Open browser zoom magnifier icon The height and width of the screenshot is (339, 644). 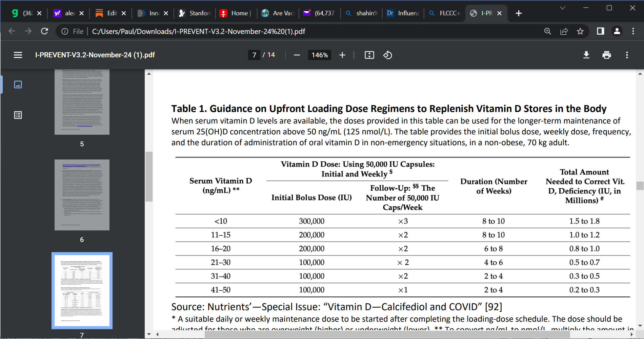click(x=548, y=31)
